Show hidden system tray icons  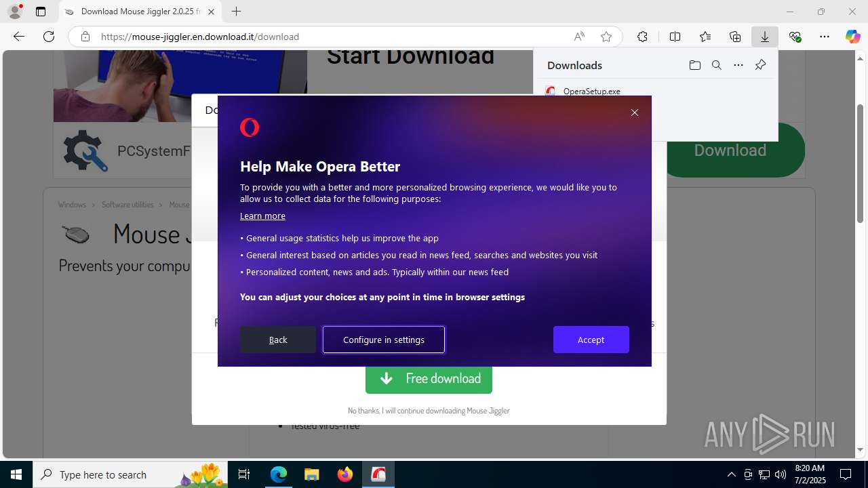pyautogui.click(x=731, y=474)
